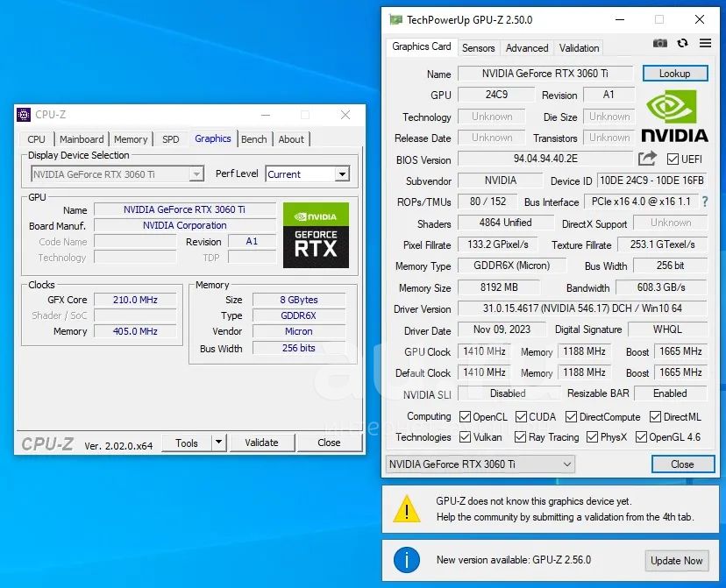Click the CPU-Z memory Vendor Micron field
726x588 pixels.
tap(299, 331)
